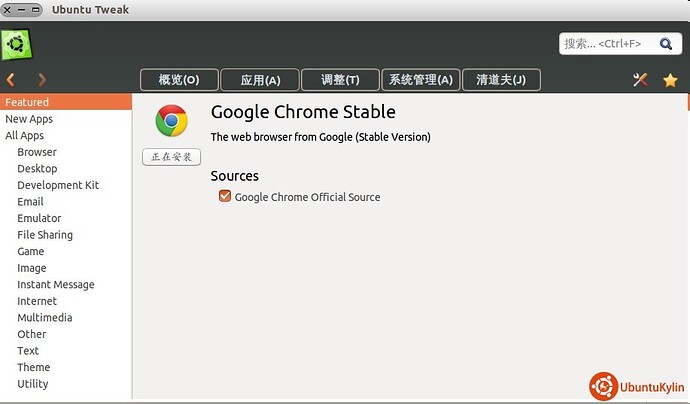Viewport: 690px width, 404px height.
Task: Select the Multimedia category in sidebar
Action: (x=44, y=318)
